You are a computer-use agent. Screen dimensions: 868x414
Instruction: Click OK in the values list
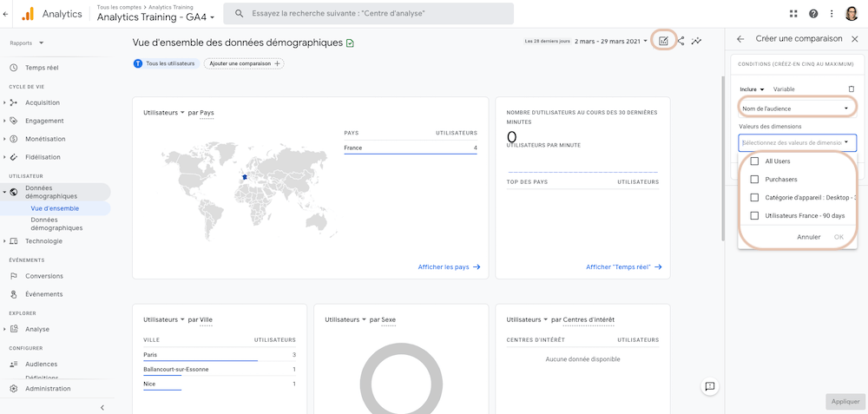[838, 237]
